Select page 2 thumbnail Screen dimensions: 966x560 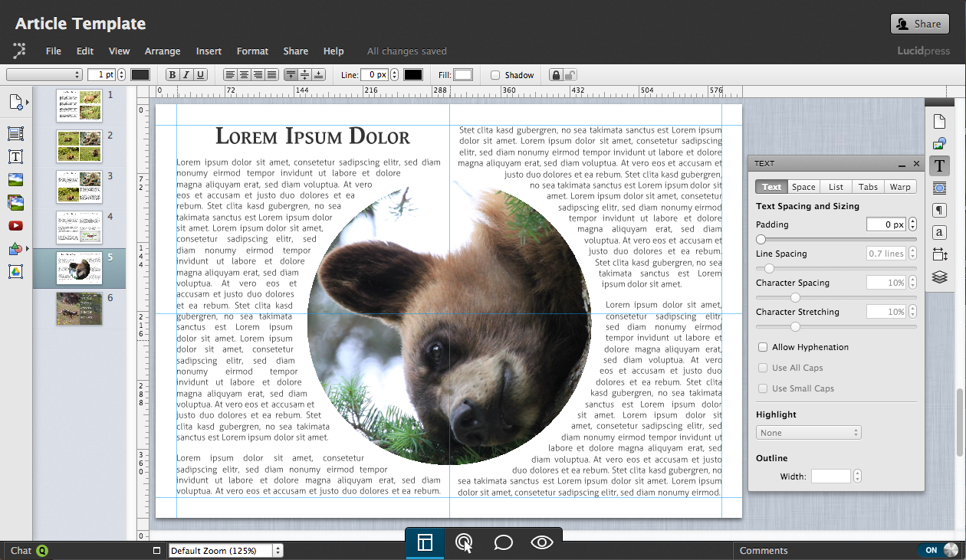(x=79, y=146)
